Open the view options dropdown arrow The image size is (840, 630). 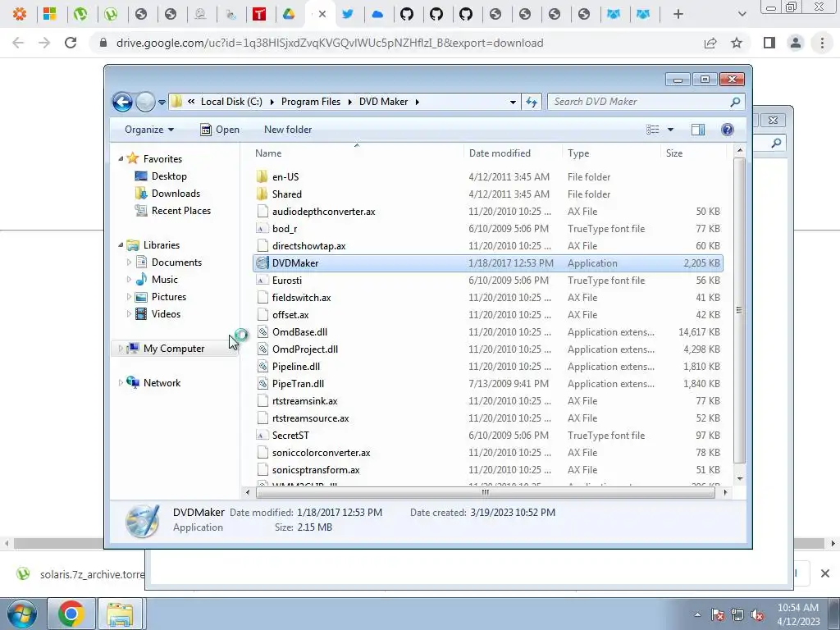[670, 130]
